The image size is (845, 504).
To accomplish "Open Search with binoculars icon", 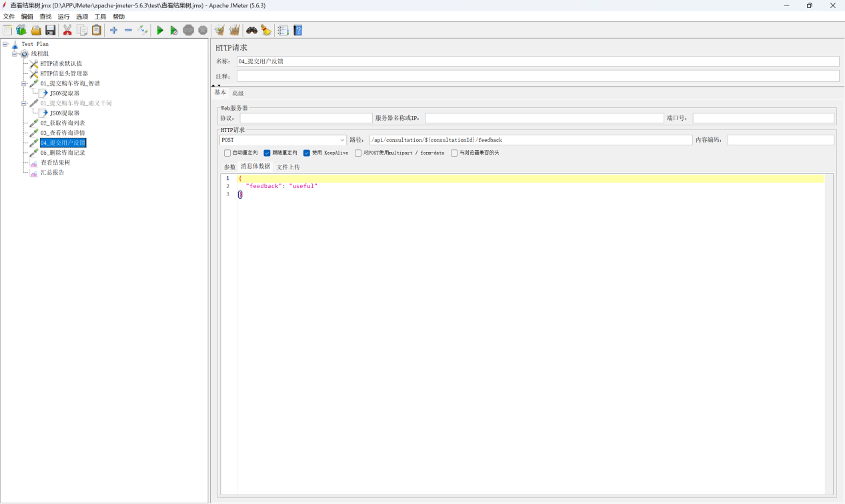I will pyautogui.click(x=251, y=30).
